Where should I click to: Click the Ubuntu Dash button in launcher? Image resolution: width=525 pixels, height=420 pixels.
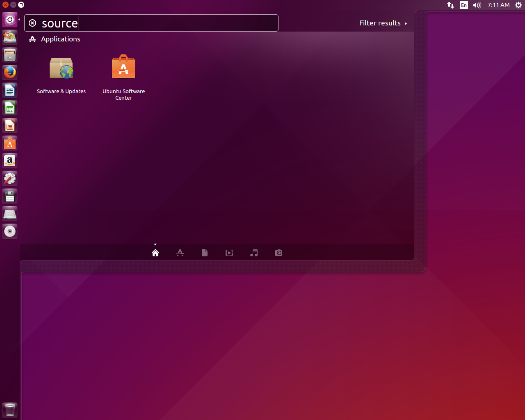coord(10,19)
